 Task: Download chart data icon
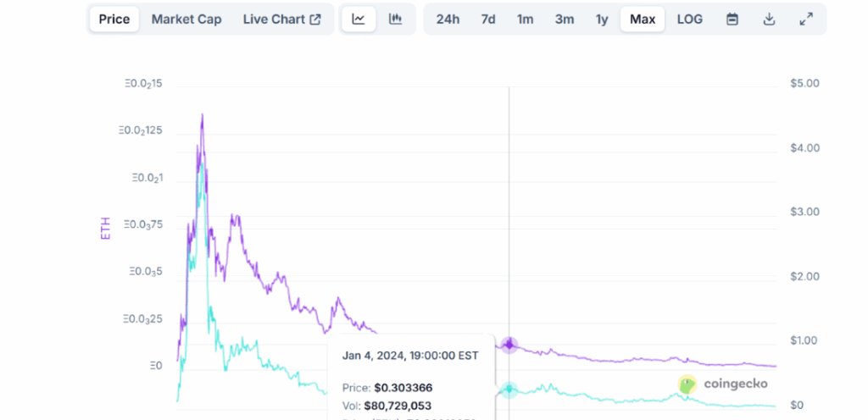[768, 19]
